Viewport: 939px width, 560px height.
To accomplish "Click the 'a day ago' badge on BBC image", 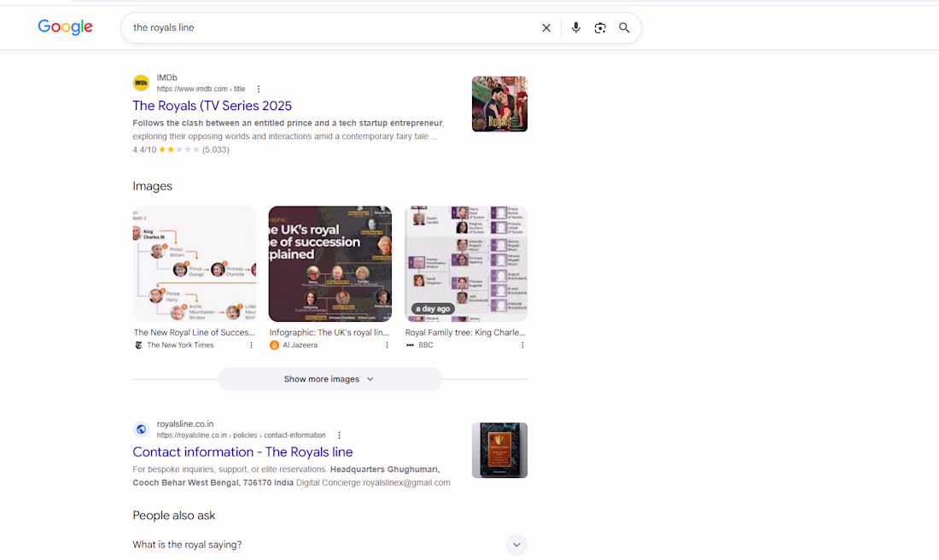I will point(433,308).
